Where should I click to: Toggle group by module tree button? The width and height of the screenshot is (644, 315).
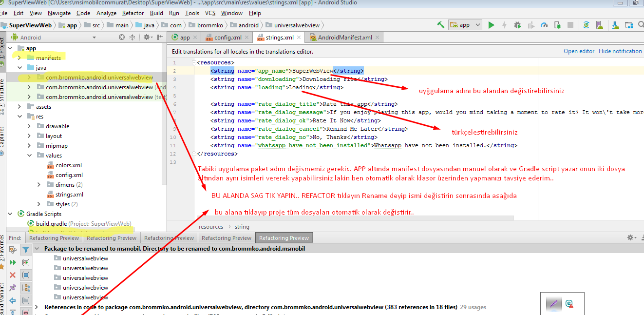pos(26,288)
